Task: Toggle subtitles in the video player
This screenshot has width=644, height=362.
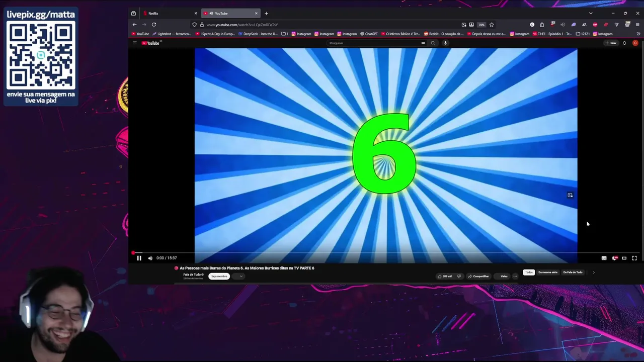Action: point(604,258)
